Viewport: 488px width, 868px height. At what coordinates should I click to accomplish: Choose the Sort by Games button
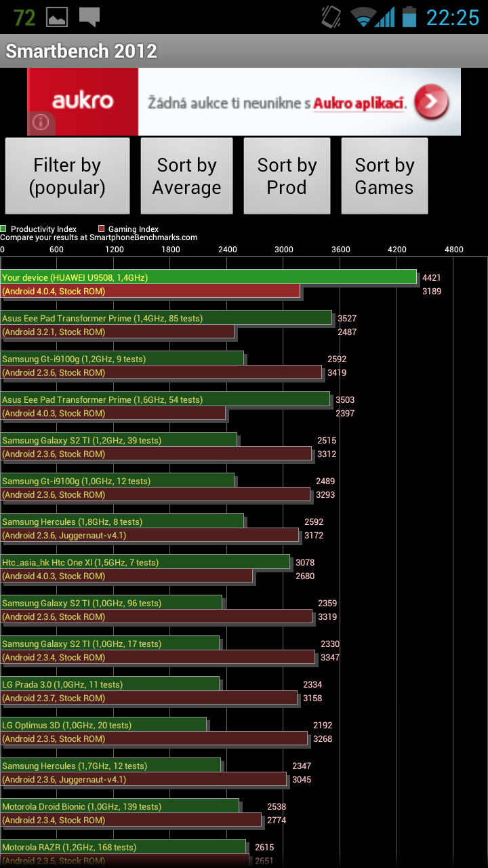click(384, 176)
